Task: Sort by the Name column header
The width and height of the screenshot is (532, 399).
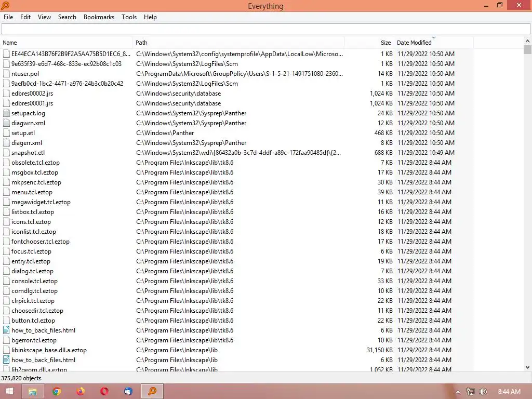Action: point(66,43)
